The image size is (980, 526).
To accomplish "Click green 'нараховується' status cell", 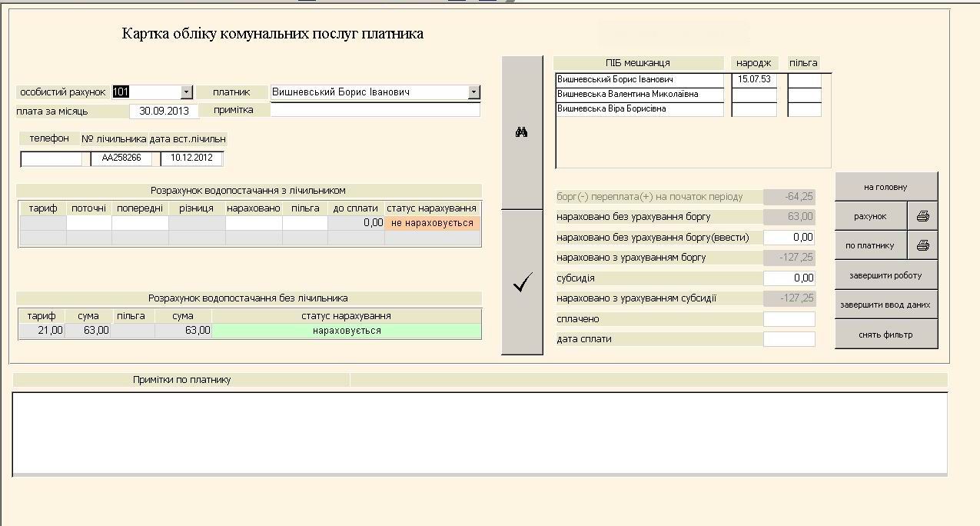I will tap(347, 331).
